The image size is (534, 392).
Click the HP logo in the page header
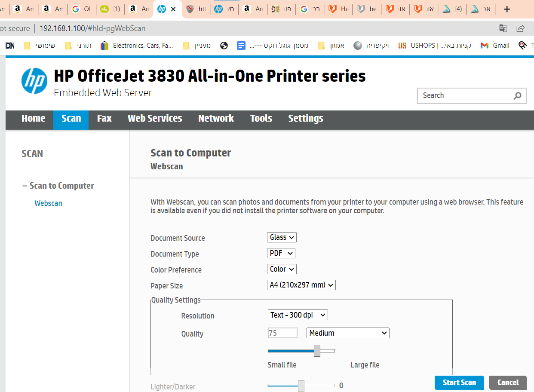tap(34, 80)
